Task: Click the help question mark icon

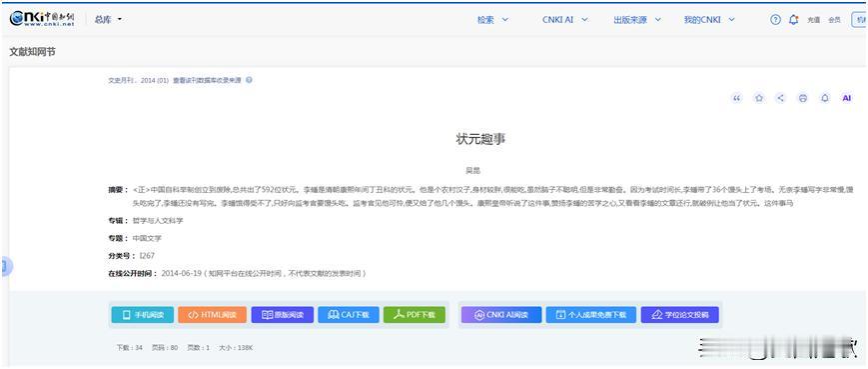Action: coord(775,20)
